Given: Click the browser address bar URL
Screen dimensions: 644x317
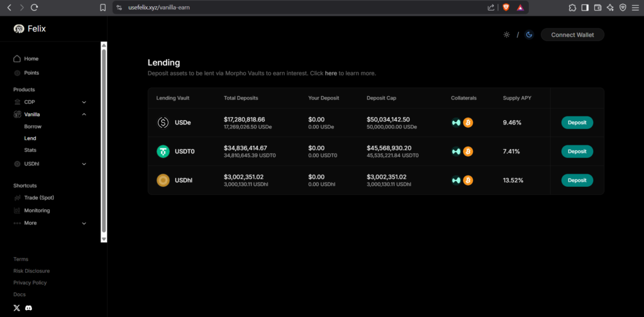Looking at the screenshot, I should 159,8.
